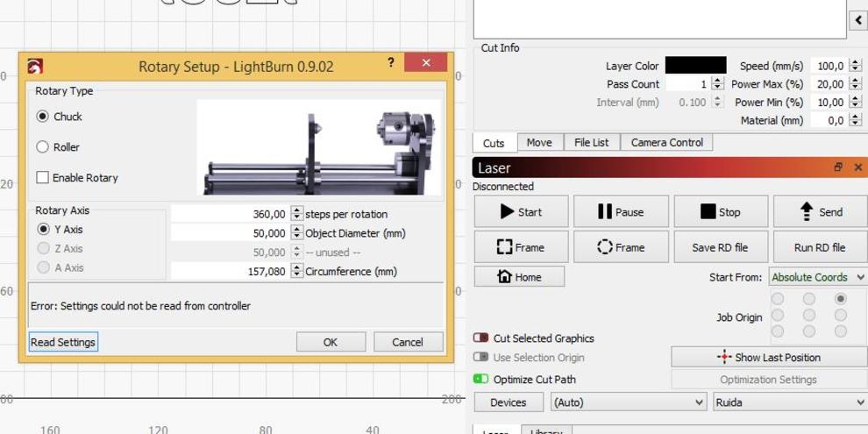Screen dimensions: 868x434
Task: Click the Disconnected status text
Action: coord(502,187)
